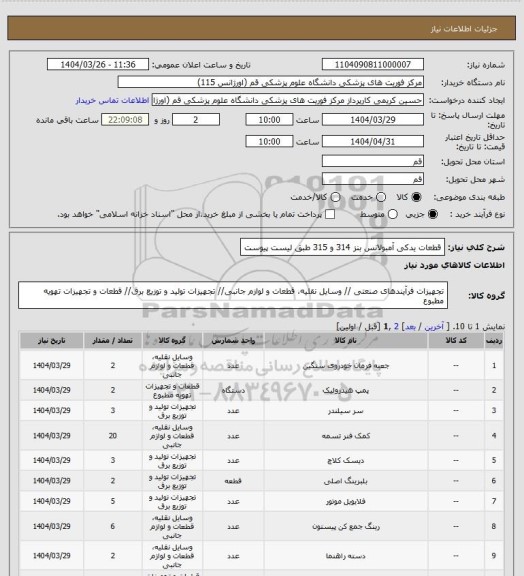Select item جعبه فرمان خودروی سنگین

(345, 366)
